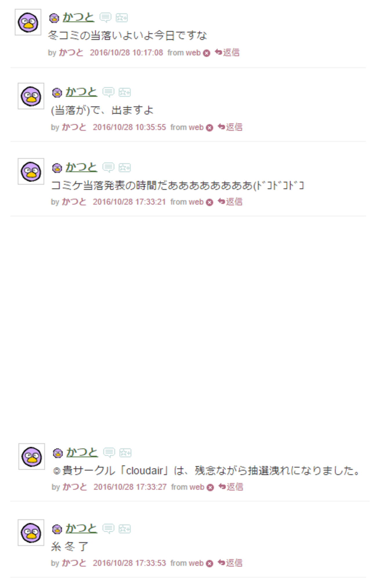
Task: Reply (返信) to the 10:17:08 post
Action: [x=227, y=53]
